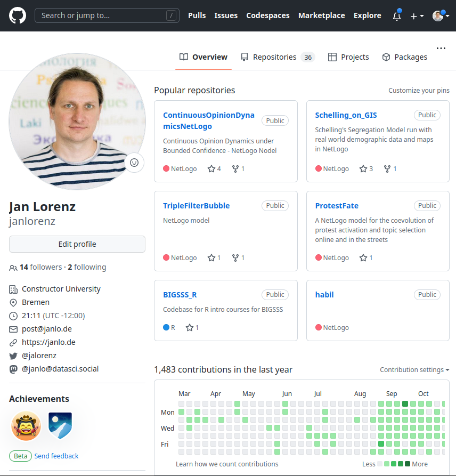This screenshot has height=476, width=456.
Task: Click the organization icon beside Constructor University
Action: (13, 288)
